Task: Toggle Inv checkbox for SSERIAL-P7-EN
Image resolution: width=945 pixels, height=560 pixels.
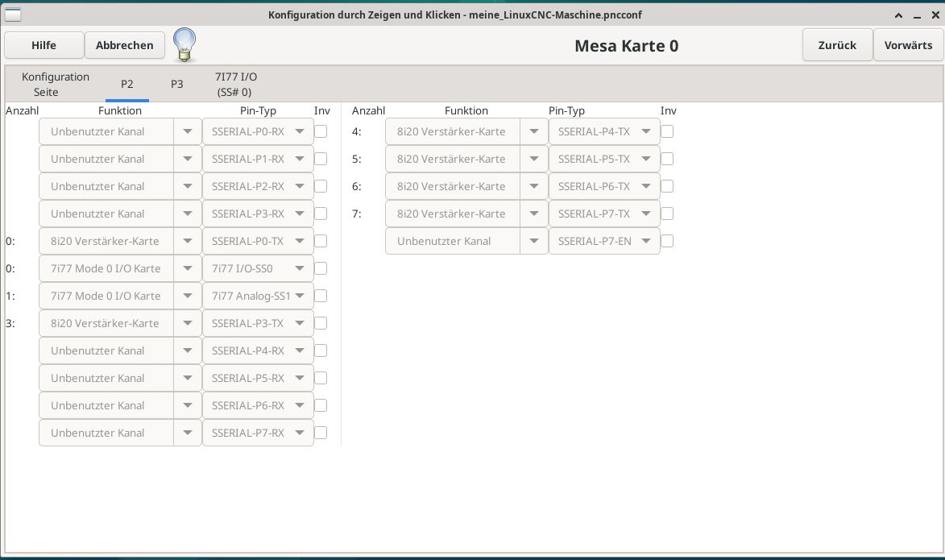Action: coord(667,241)
